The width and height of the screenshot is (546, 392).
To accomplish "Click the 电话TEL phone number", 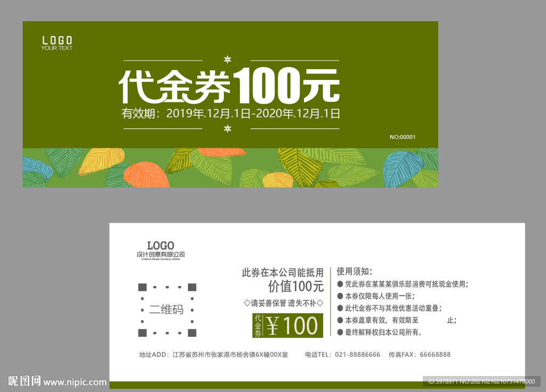I will (342, 355).
